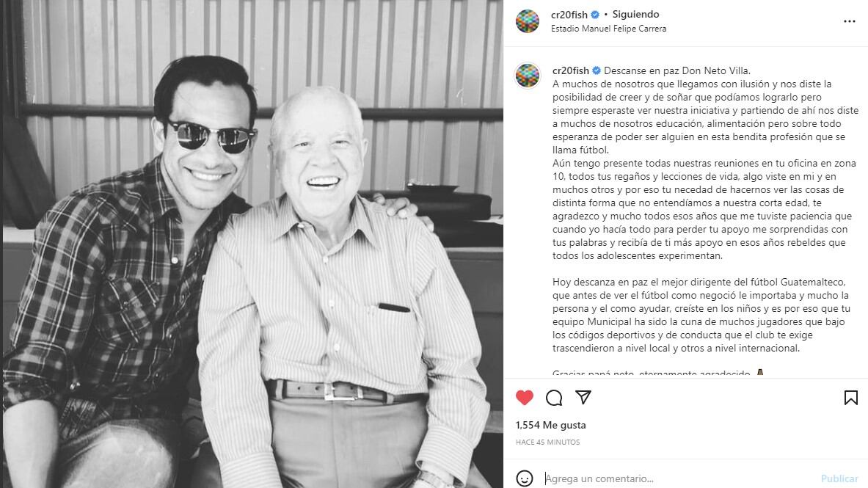Open Estadio Manuel Felipe Carrera location

[608, 29]
